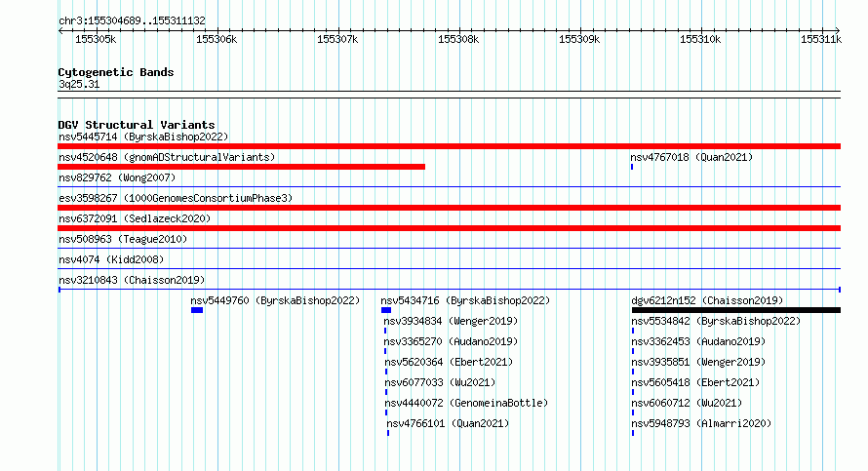Open nsv5948793 (Almarri2020) variant

click(701, 423)
